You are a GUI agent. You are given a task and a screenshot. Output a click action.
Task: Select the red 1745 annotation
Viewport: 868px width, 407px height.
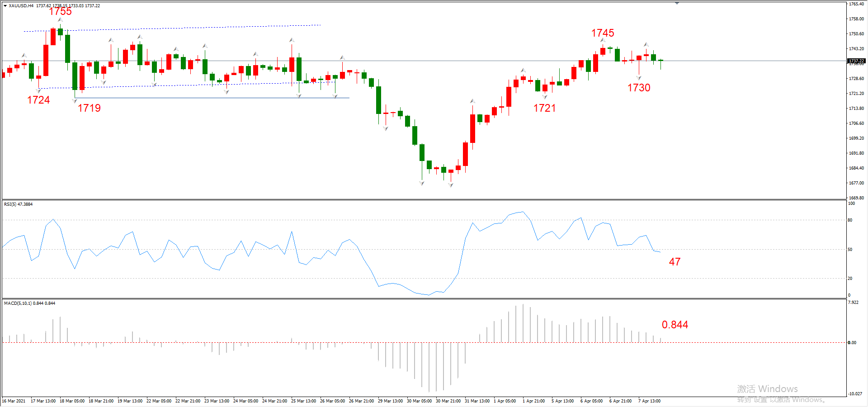[603, 33]
